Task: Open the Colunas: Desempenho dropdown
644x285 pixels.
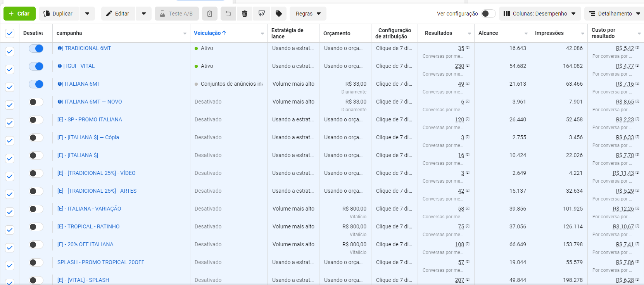Action: (x=540, y=14)
